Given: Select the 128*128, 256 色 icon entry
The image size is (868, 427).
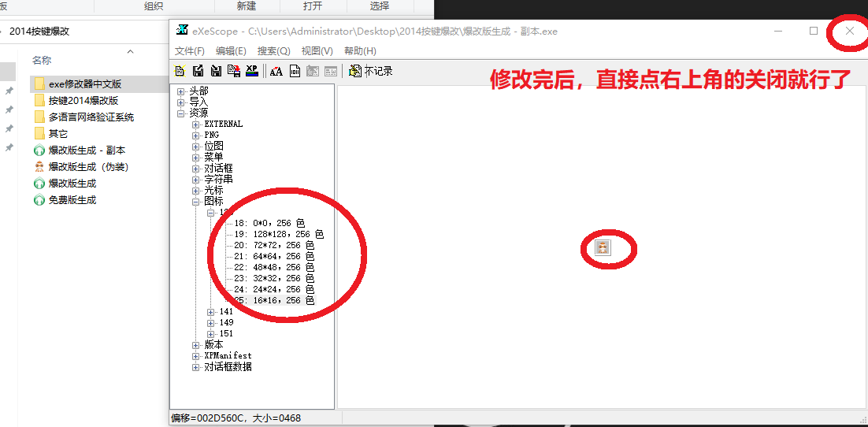Looking at the screenshot, I should [x=279, y=235].
